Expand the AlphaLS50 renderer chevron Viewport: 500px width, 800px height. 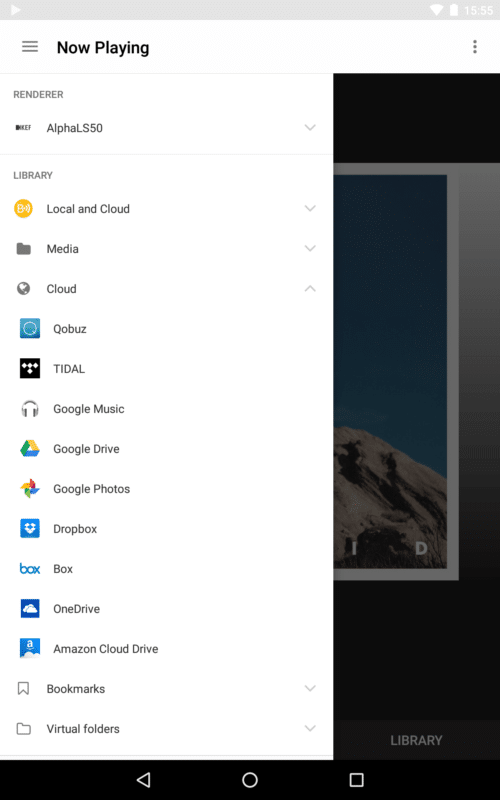tap(310, 128)
